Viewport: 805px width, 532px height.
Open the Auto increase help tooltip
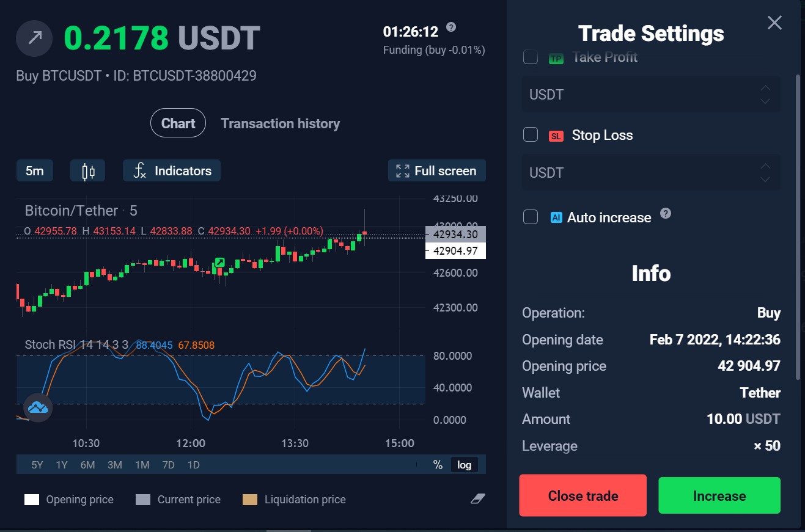click(666, 214)
